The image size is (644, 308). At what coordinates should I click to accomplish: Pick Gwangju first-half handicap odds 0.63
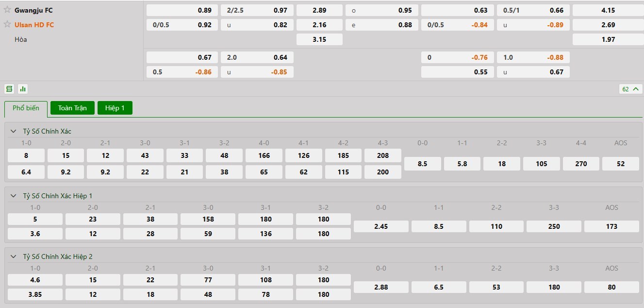tap(458, 10)
